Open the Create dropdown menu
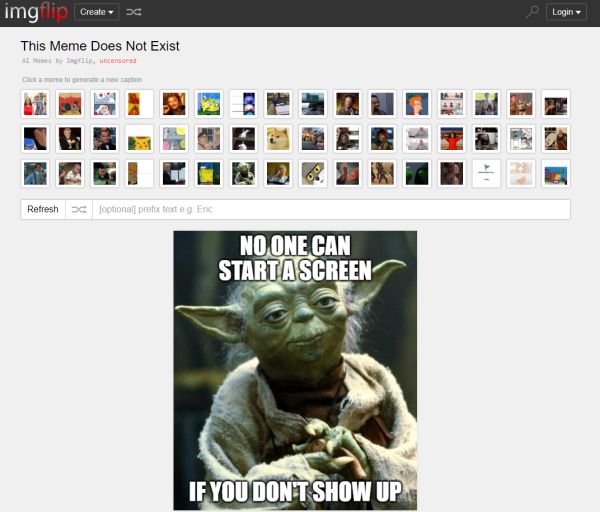Image resolution: width=600 pixels, height=512 pixels. tap(96, 12)
